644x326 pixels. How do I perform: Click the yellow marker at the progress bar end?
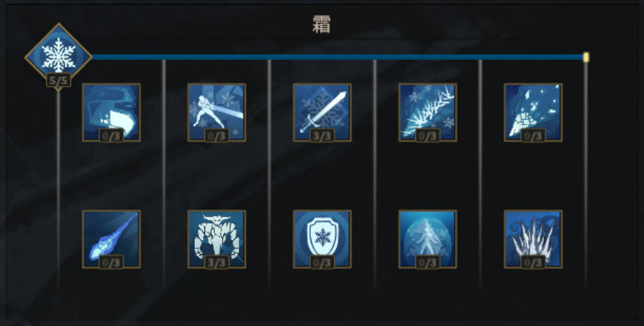pyautogui.click(x=586, y=57)
